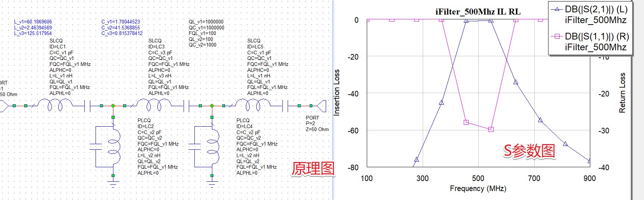Click the junction node above LC4

point(212,106)
